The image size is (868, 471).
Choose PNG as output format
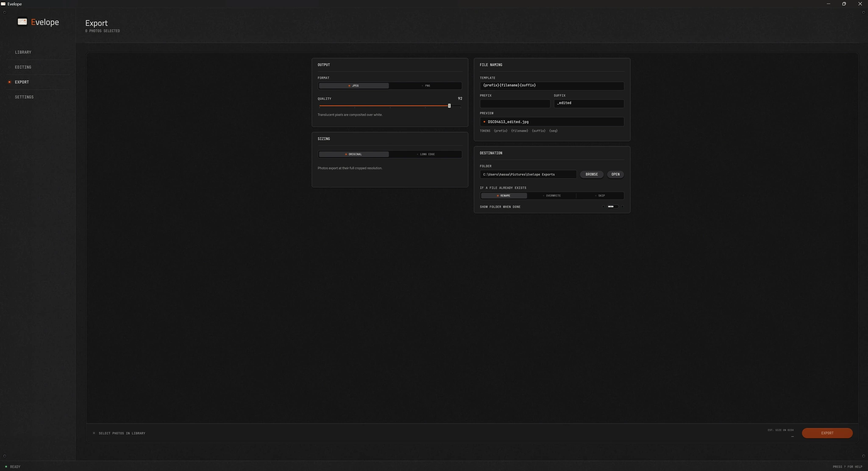coord(426,86)
